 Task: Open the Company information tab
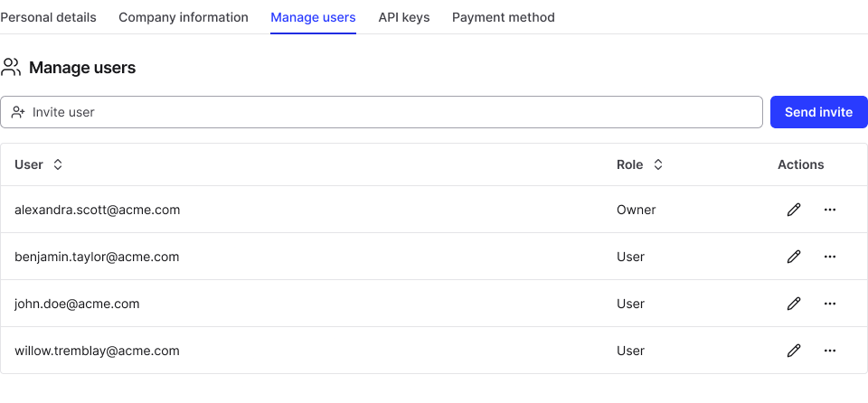[x=184, y=17]
